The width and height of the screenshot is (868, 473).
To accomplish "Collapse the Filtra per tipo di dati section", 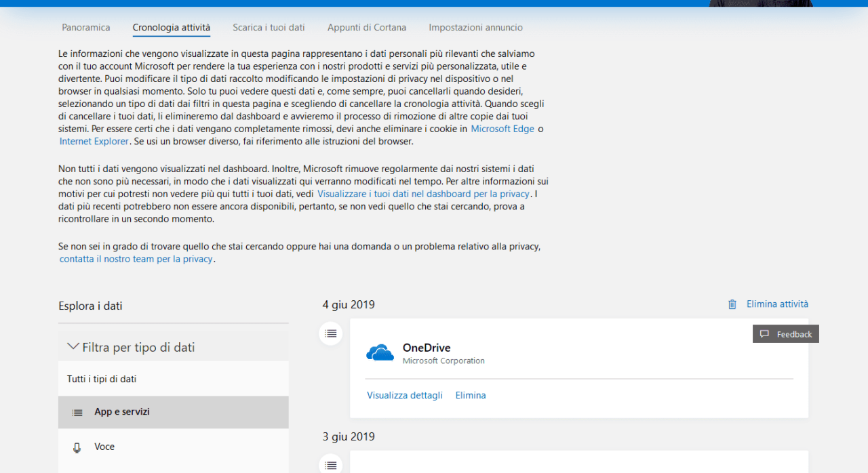I will [73, 347].
